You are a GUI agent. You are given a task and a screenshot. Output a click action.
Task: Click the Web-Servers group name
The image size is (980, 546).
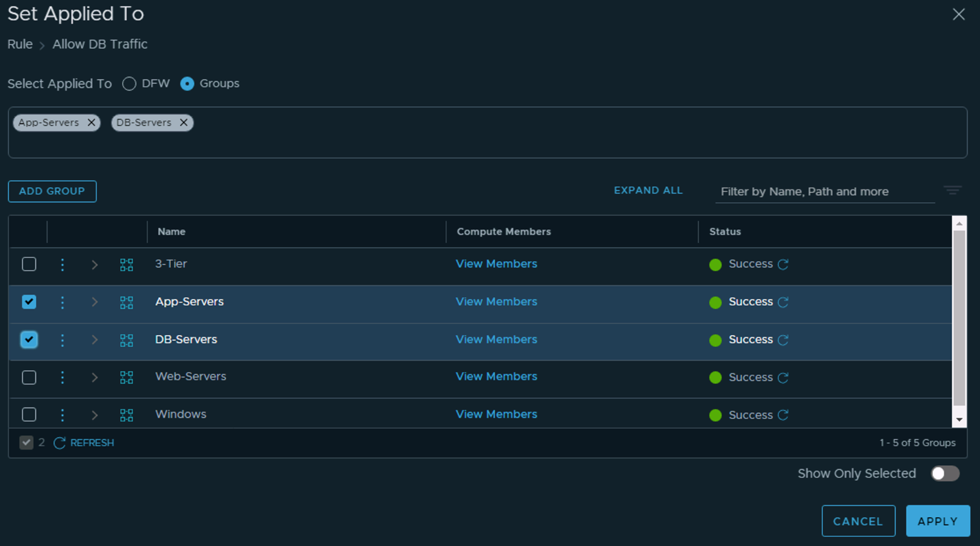(x=190, y=376)
